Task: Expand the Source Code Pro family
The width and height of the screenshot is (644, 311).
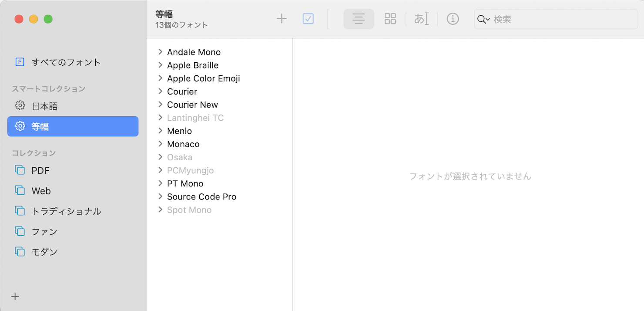Action: pyautogui.click(x=161, y=196)
